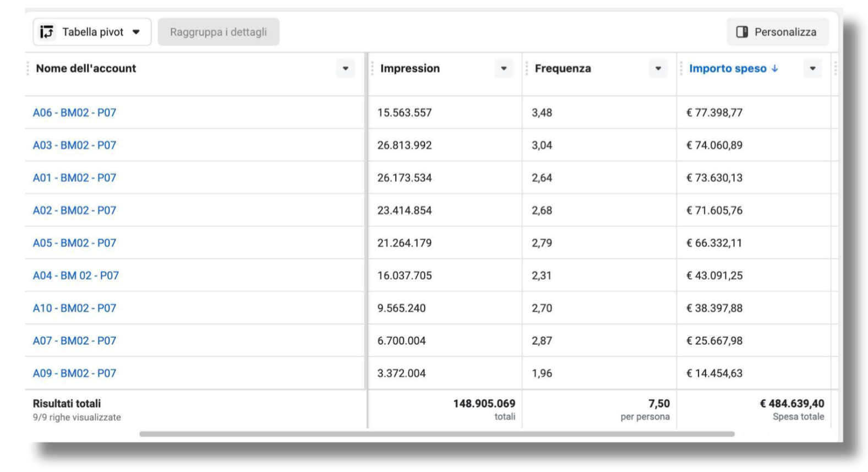Select amount spent € 43.091,25
Image resolution: width=868 pixels, height=472 pixels.
[714, 275]
